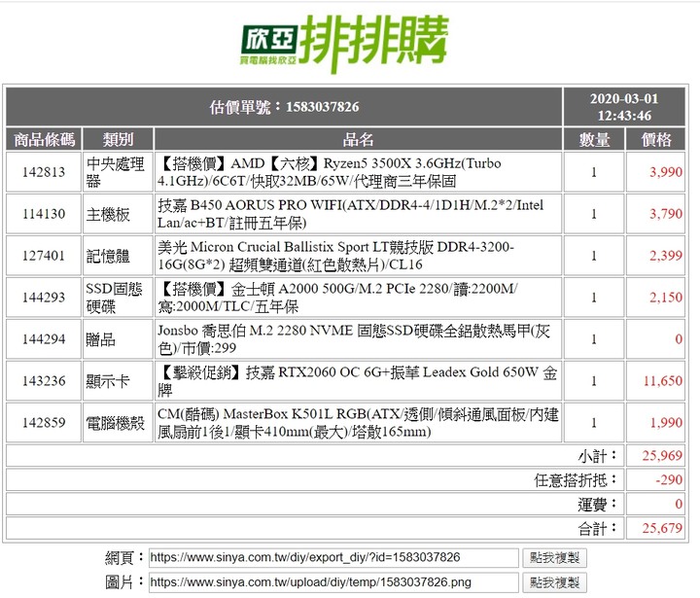Click 點我複製 button beside 圖片 URL
Image resolution: width=700 pixels, height=598 pixels.
coord(554,582)
